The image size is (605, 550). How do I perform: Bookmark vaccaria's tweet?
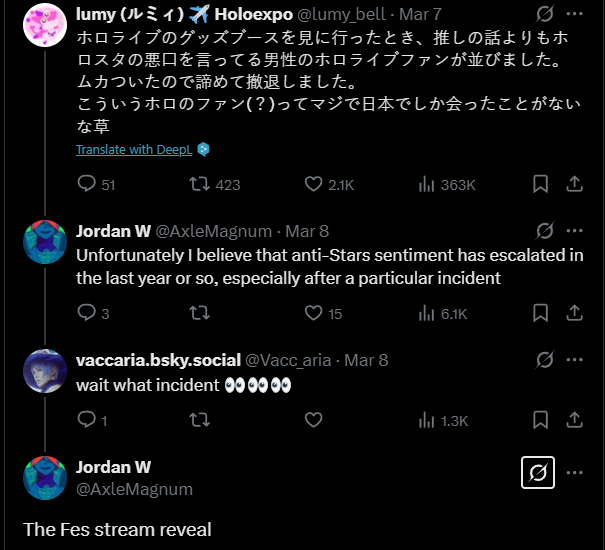pyautogui.click(x=540, y=420)
